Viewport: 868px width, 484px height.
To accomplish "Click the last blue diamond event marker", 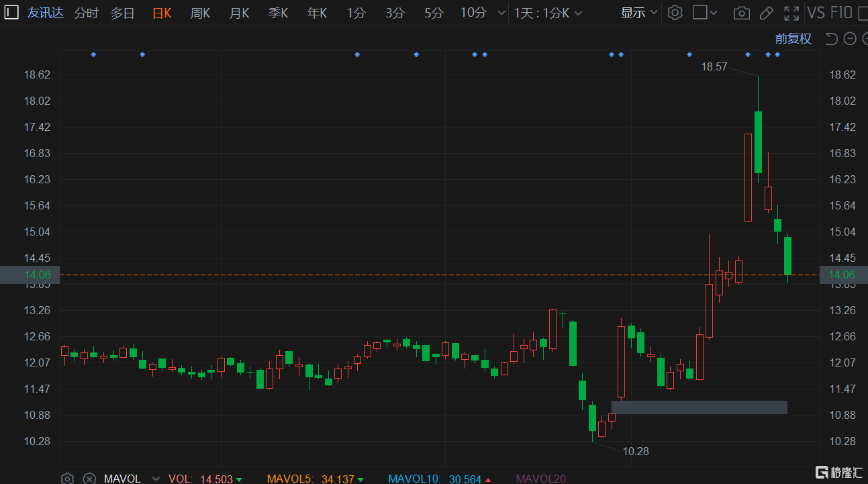I will click(x=777, y=54).
